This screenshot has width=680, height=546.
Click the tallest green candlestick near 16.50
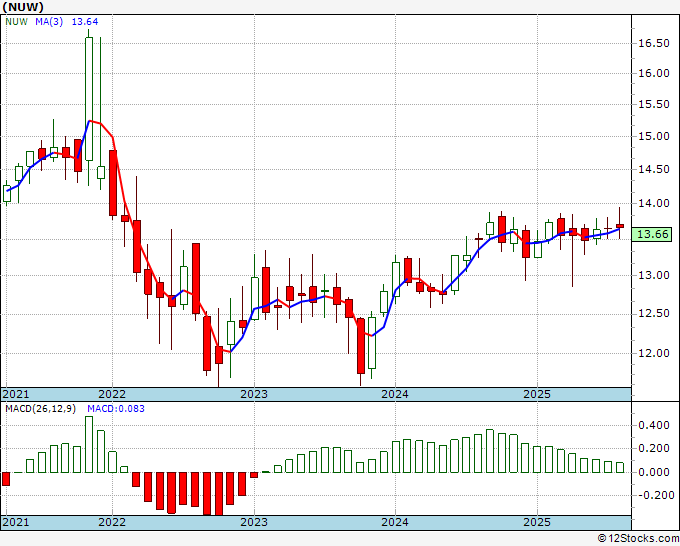coord(88,99)
